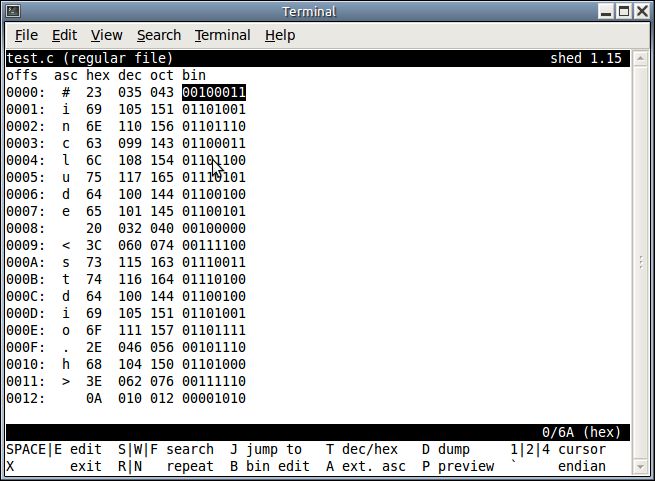Click the 'dec' column header
655x481 pixels.
click(x=130, y=75)
